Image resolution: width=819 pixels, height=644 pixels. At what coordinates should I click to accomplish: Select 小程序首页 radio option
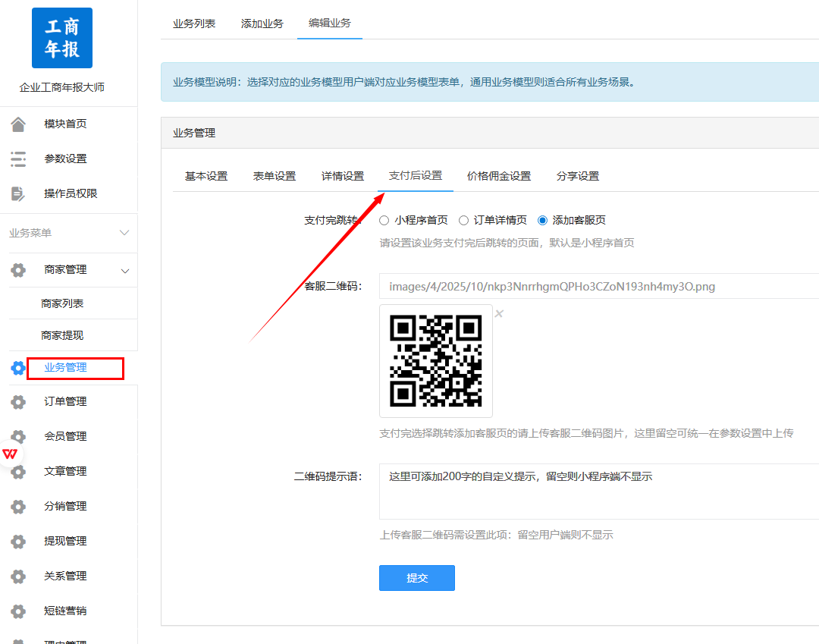click(x=384, y=221)
